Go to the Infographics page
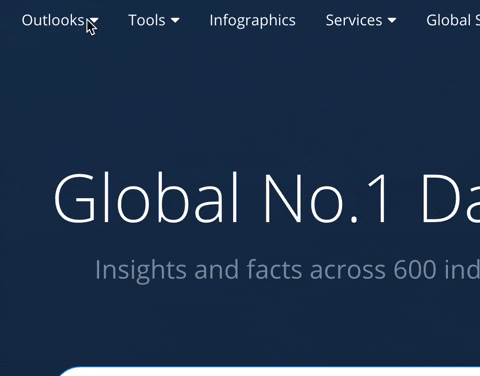 pyautogui.click(x=252, y=21)
